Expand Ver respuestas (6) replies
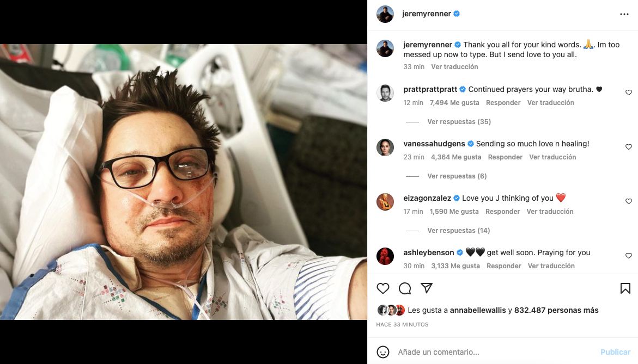 coord(457,176)
